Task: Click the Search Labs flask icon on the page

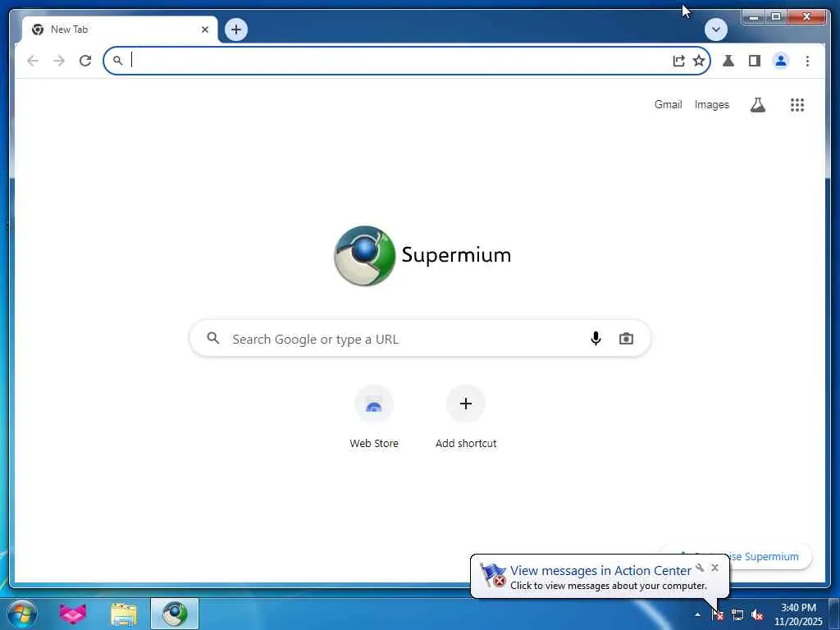Action: click(757, 105)
